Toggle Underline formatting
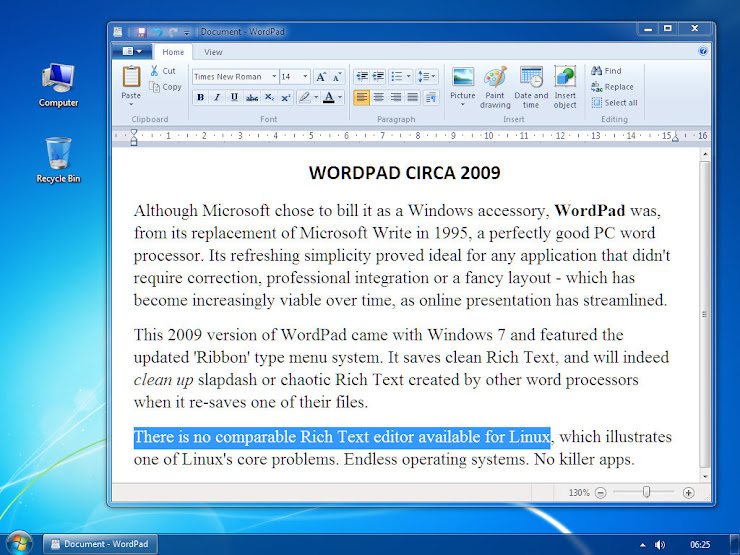Viewport: 740px width, 555px height. [234, 97]
